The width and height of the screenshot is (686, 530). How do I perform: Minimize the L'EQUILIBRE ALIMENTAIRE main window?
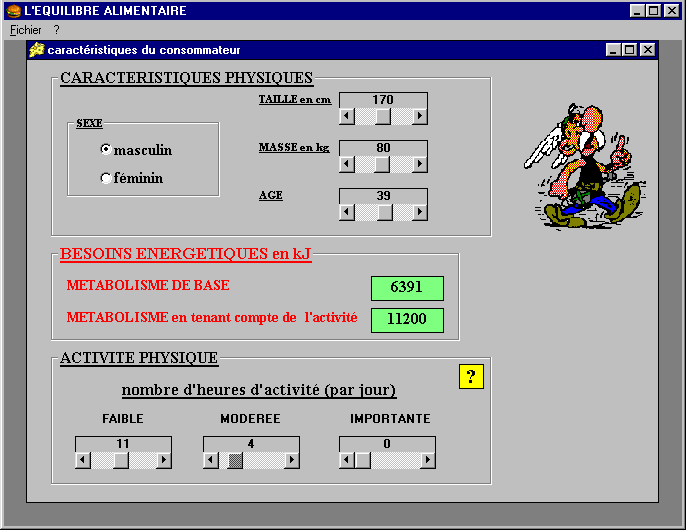click(x=637, y=11)
